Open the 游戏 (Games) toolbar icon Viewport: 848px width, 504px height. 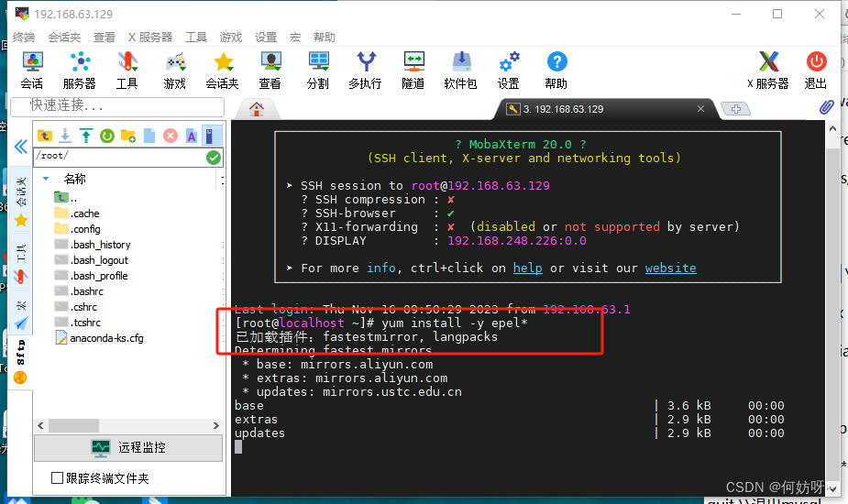coord(175,71)
